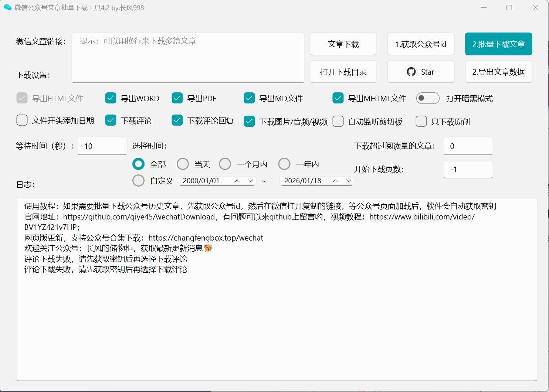Image resolution: width=549 pixels, height=392 pixels.
Task: Uncheck the 导出WORD checkbox
Action: (111, 98)
